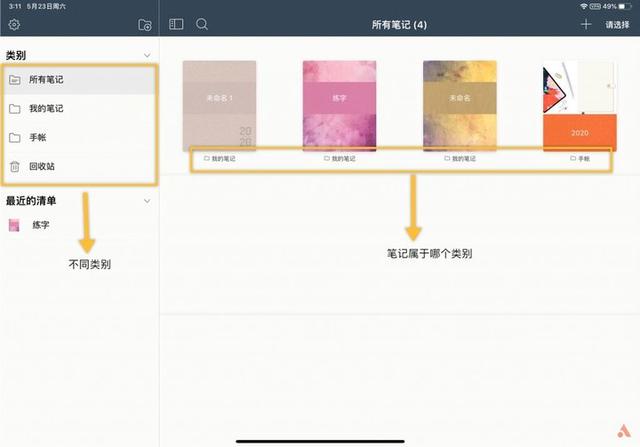This screenshot has width=640, height=447.
Task: Collapse the 类别 section chevron
Action: [147, 55]
